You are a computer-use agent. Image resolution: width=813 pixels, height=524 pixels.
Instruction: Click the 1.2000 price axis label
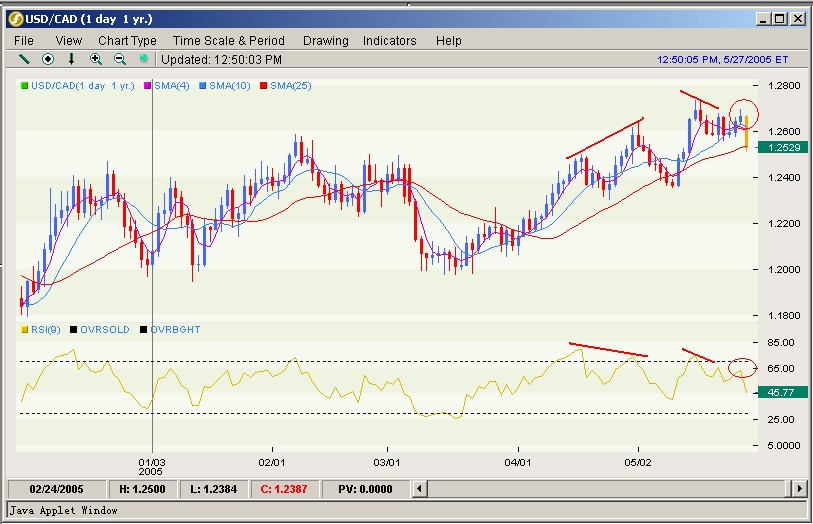(783, 270)
